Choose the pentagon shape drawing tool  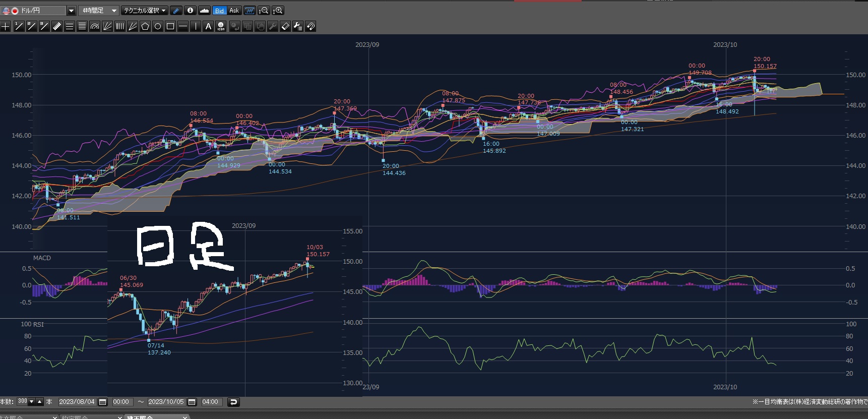pos(145,26)
